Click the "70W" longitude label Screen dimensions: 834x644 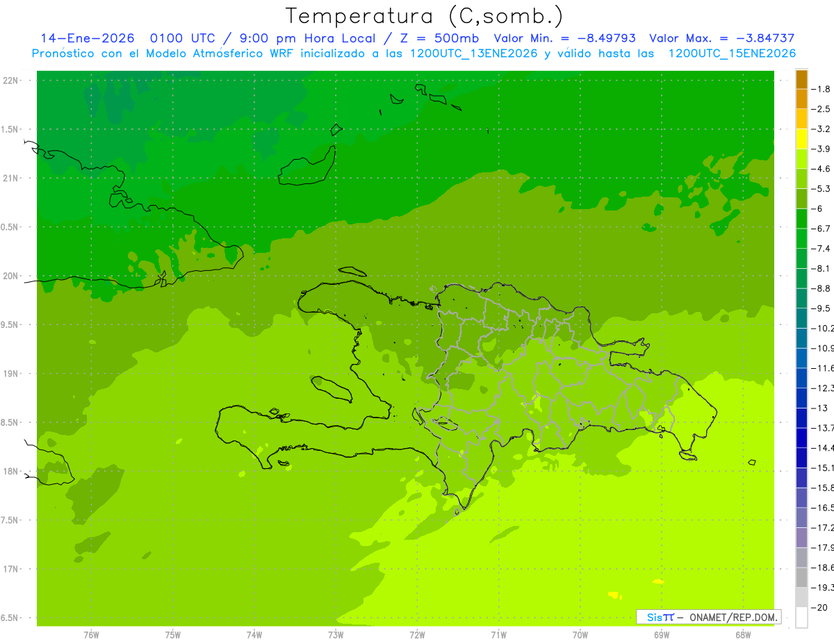coord(580,634)
